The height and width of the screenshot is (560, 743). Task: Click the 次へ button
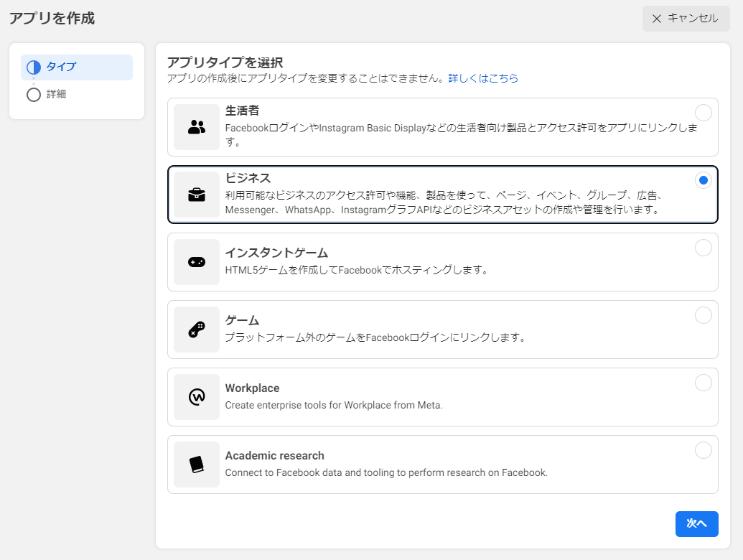(696, 524)
